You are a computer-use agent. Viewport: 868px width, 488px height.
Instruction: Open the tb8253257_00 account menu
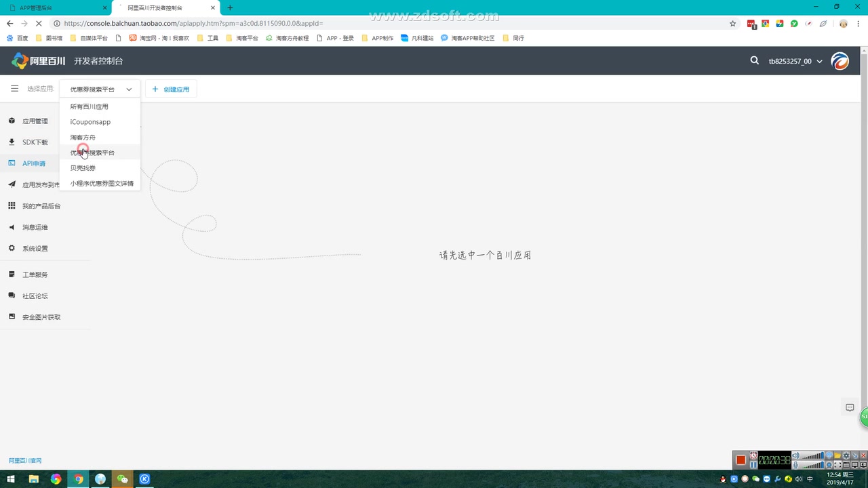795,61
